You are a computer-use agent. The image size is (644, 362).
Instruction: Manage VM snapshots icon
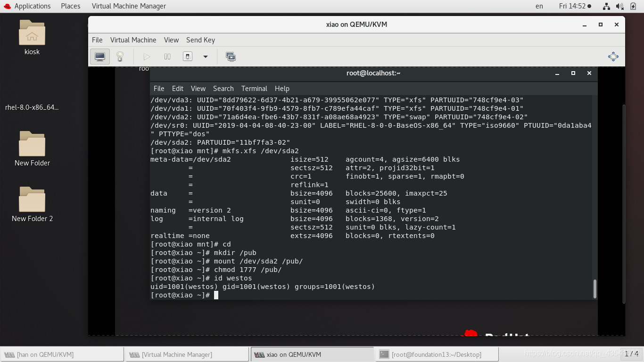[x=231, y=57]
